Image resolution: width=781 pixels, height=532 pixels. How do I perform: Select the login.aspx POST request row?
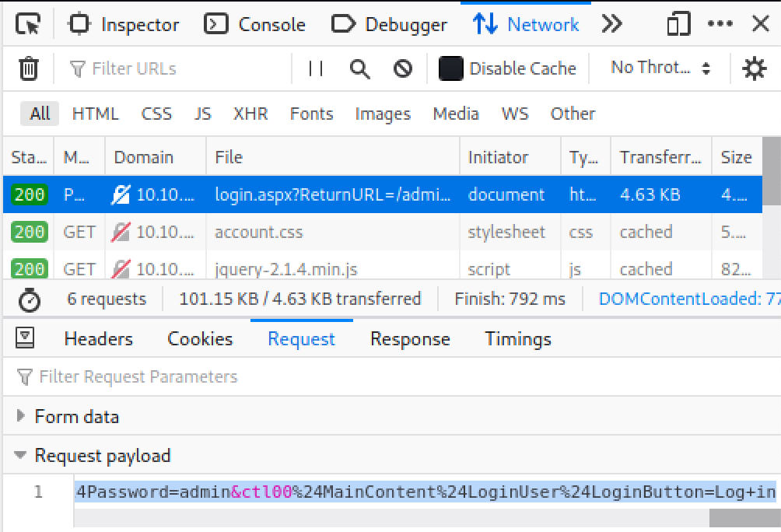(383, 194)
